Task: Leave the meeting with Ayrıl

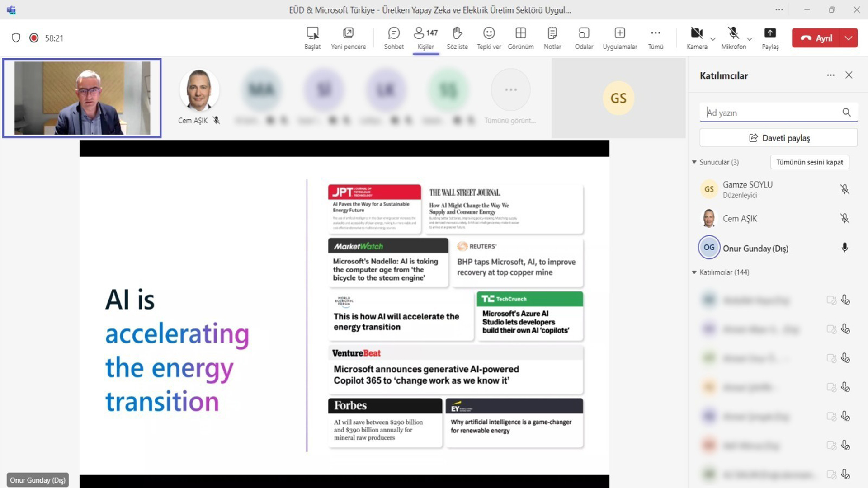Action: point(816,38)
